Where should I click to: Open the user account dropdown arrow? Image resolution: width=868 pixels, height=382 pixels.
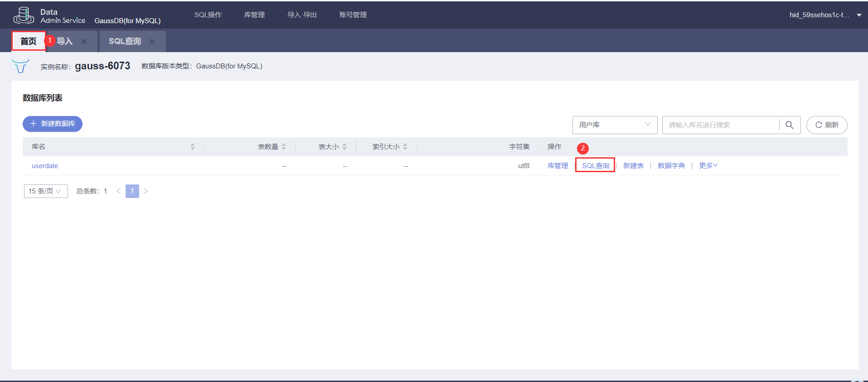click(859, 15)
